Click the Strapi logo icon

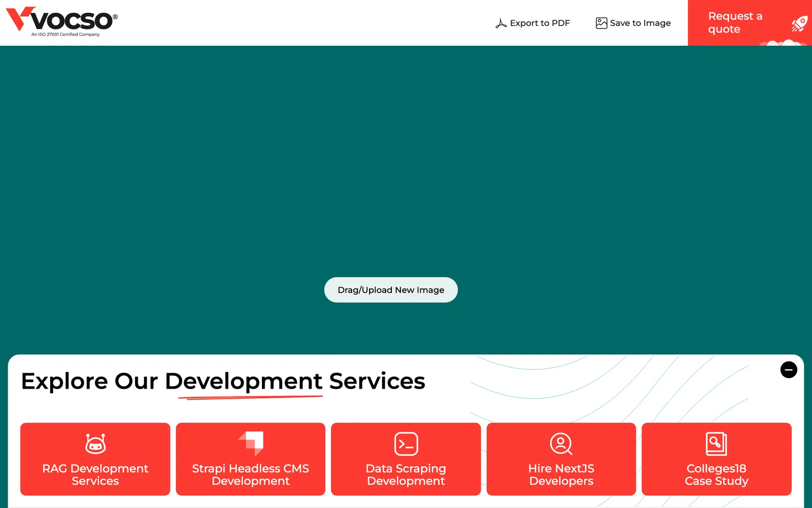[251, 443]
